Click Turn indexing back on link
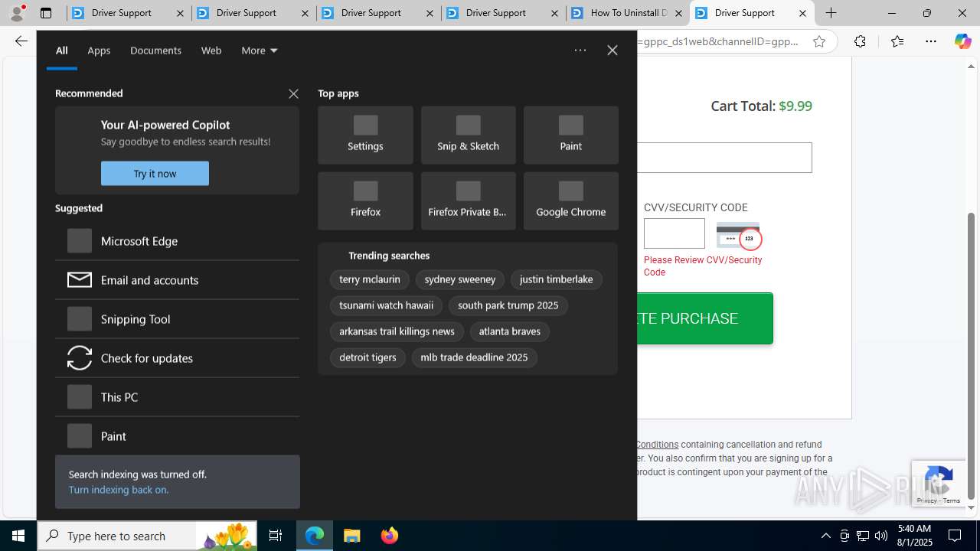The image size is (980, 551). point(119,490)
